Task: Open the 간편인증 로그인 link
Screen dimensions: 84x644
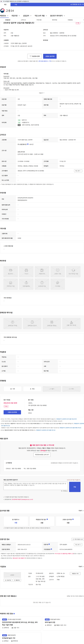Action: 77,5
